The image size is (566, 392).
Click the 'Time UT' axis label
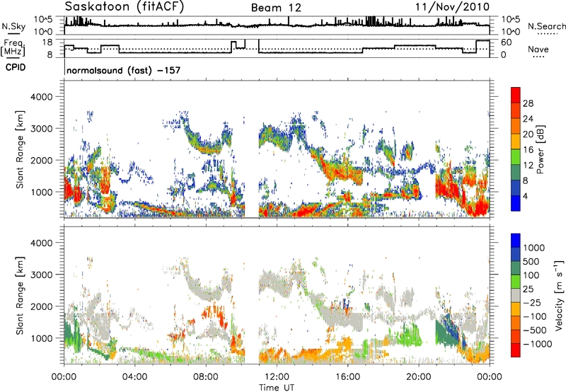(277, 388)
